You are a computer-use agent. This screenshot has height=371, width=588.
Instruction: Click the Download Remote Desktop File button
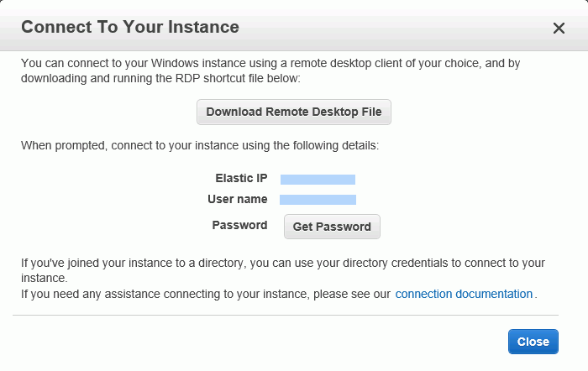[x=294, y=112]
